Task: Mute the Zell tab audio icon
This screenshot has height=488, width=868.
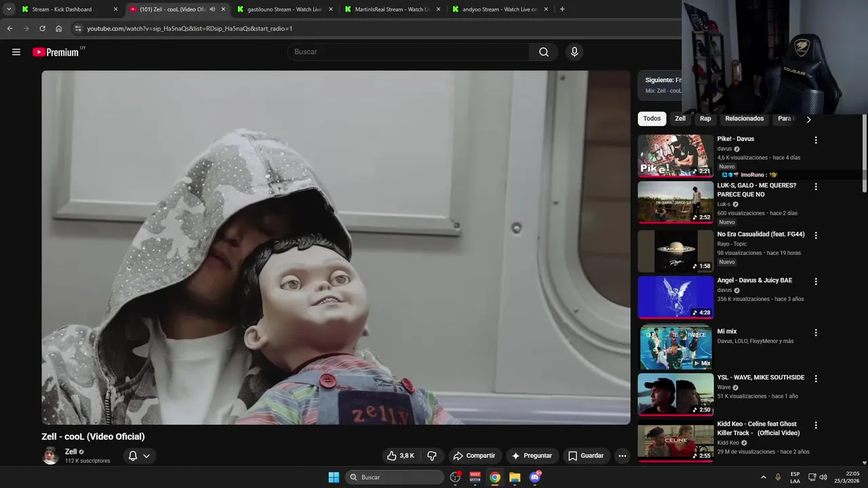Action: pos(212,9)
